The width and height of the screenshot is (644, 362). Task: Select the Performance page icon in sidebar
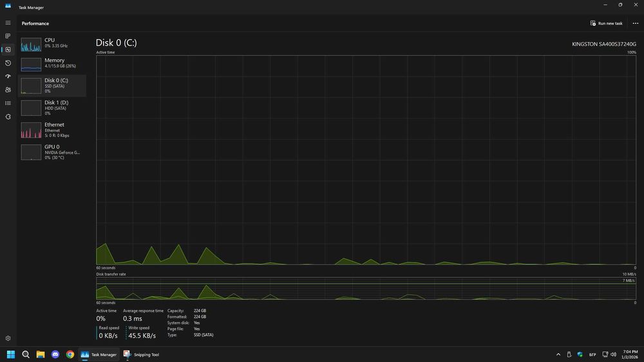coord(8,50)
